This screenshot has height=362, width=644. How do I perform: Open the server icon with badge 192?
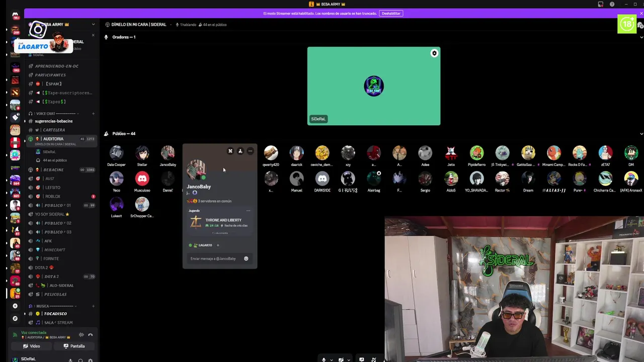tap(15, 67)
